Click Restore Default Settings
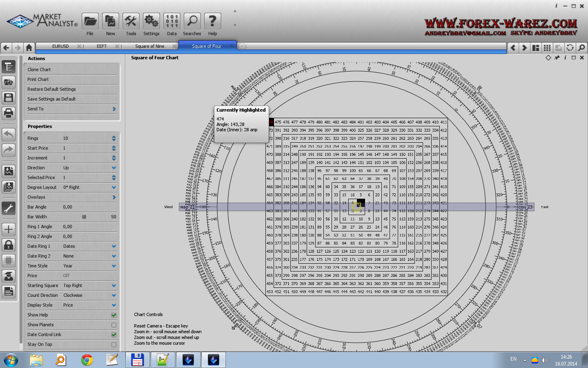 (51, 89)
